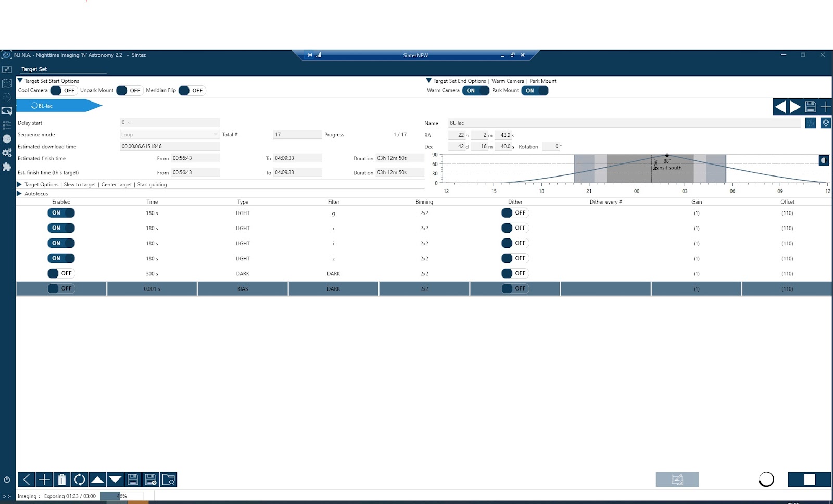Open a sequence file with the folder-search icon

click(x=168, y=480)
